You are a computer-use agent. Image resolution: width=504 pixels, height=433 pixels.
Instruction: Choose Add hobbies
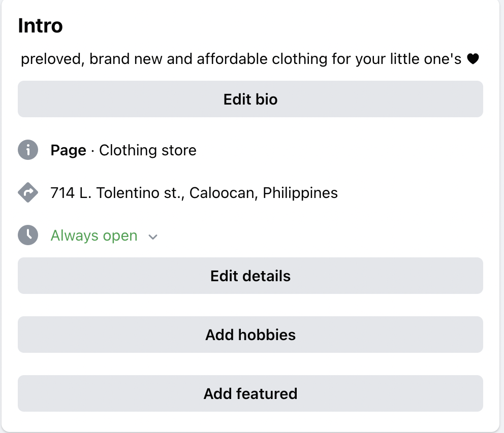point(250,335)
